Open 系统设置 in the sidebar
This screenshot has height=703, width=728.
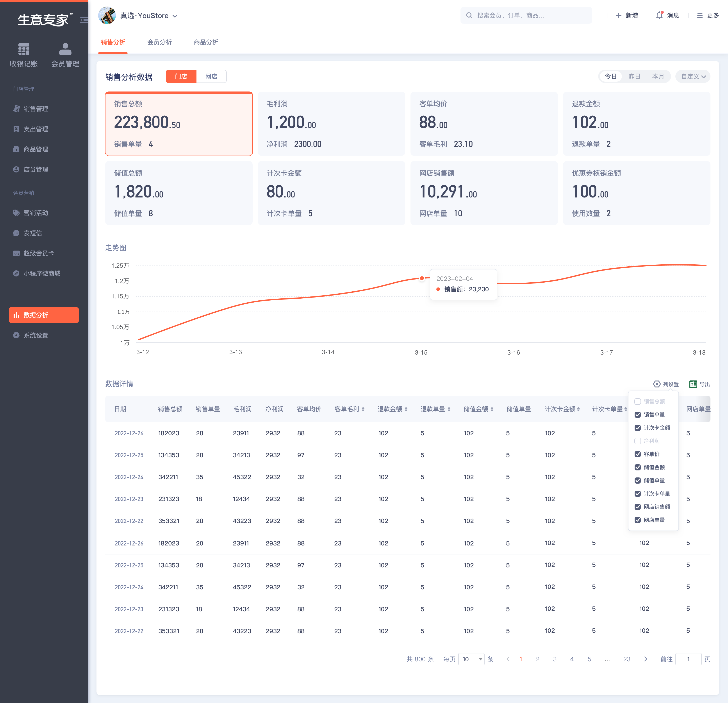(36, 335)
